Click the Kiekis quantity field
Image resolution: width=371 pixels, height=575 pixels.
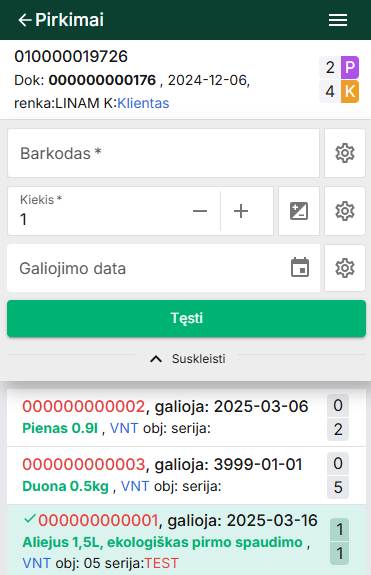pos(95,211)
